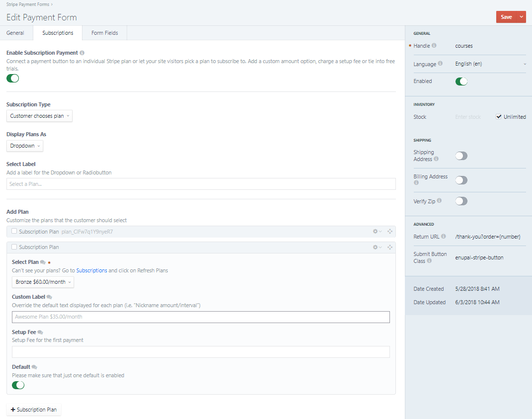Click info icon next to Verify Zip
Viewport: 532px width, 419px height.
click(x=439, y=201)
